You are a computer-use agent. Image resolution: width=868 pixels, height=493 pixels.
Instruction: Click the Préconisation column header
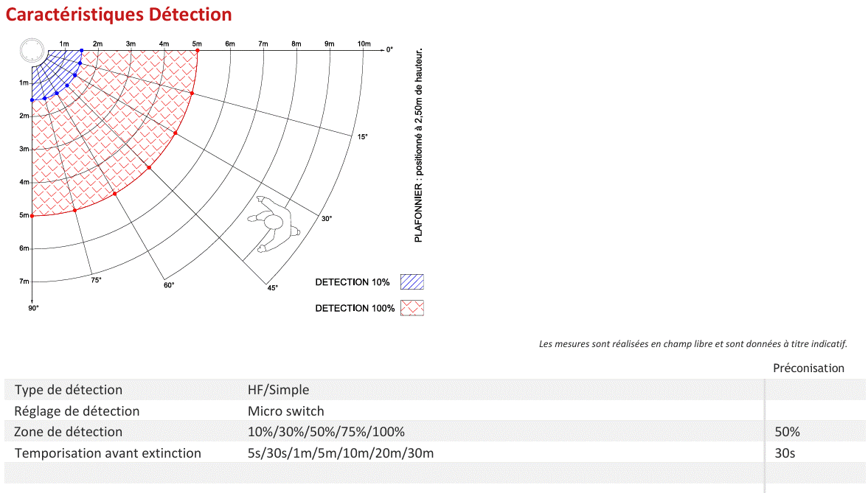click(x=809, y=368)
